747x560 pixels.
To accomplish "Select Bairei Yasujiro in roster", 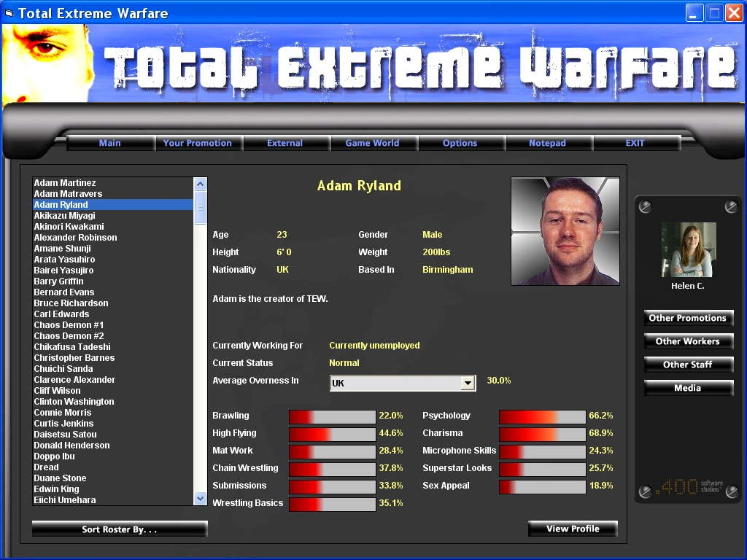I will point(113,271).
